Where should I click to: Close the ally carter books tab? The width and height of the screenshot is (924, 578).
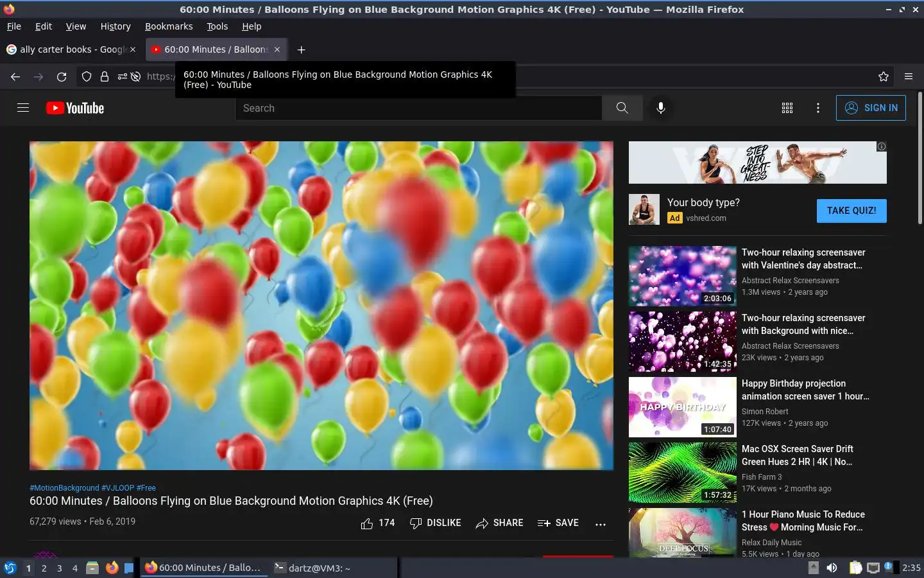pyautogui.click(x=133, y=49)
